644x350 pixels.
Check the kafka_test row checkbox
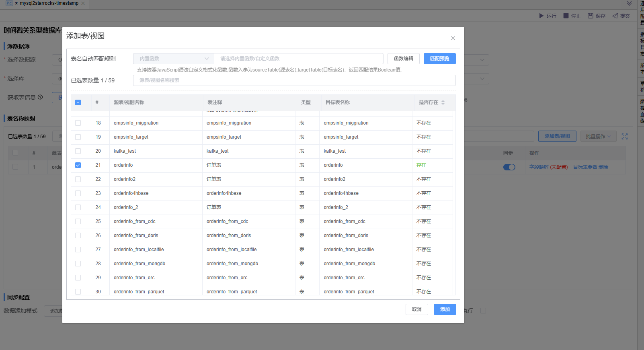click(78, 151)
